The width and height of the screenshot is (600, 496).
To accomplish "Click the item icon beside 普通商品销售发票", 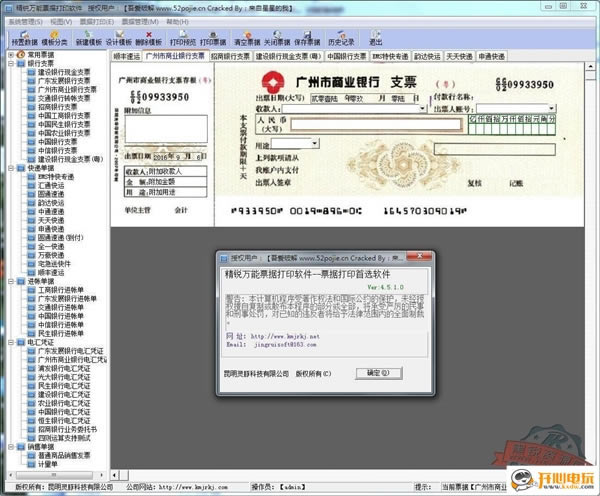I will tap(31, 455).
